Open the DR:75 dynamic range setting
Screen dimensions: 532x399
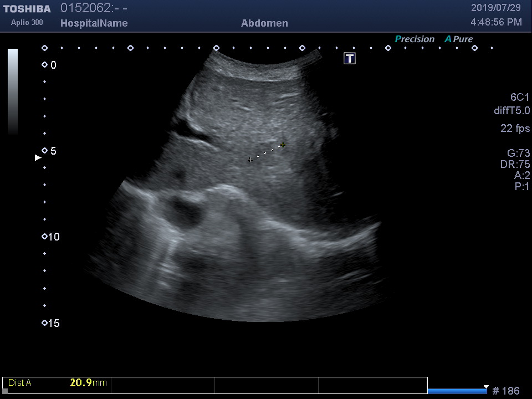click(x=515, y=165)
